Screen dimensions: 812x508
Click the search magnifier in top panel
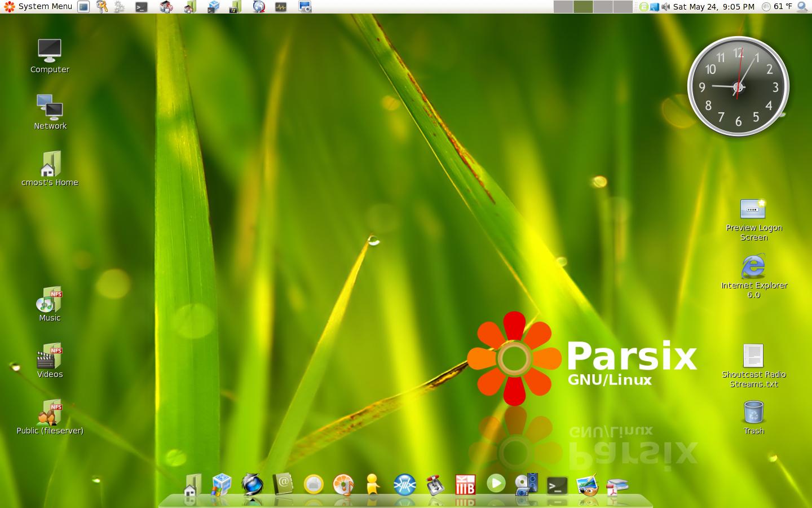[x=802, y=7]
